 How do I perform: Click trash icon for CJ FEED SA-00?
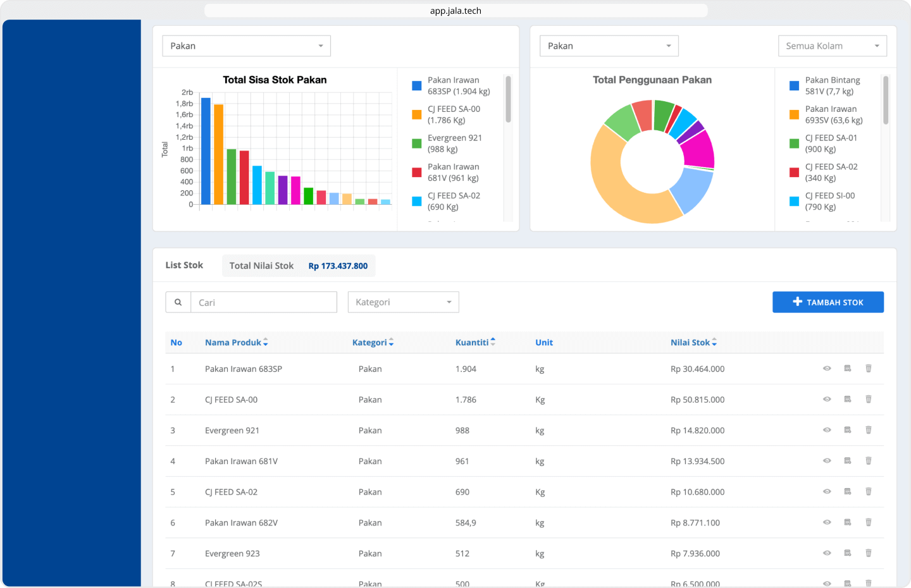point(868,400)
